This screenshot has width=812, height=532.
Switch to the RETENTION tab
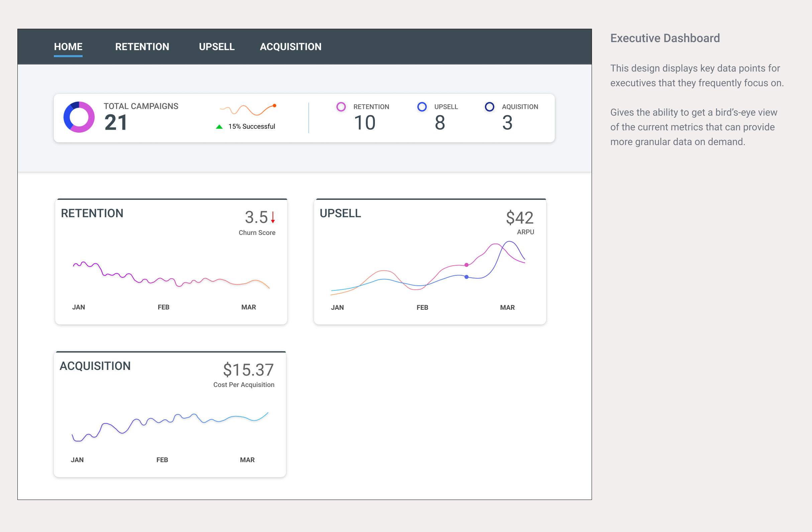(x=142, y=47)
